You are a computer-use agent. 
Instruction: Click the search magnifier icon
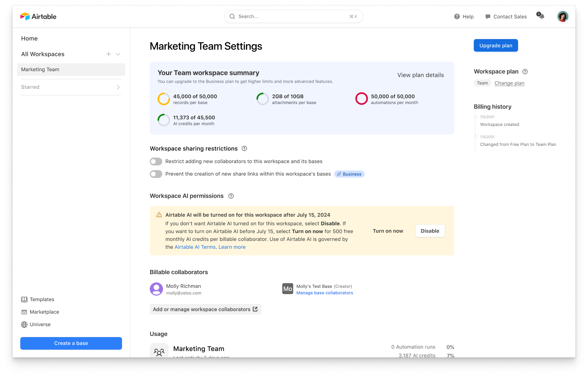(x=232, y=16)
